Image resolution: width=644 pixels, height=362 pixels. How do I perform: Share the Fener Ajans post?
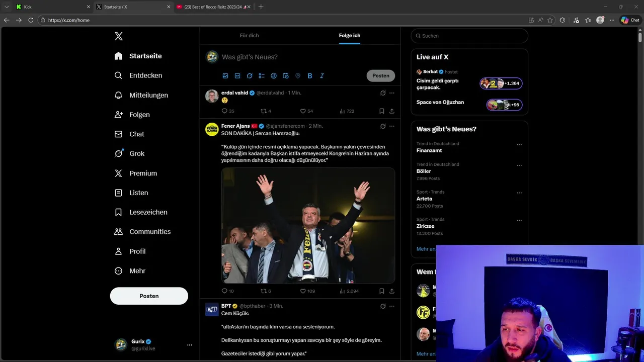392,291
